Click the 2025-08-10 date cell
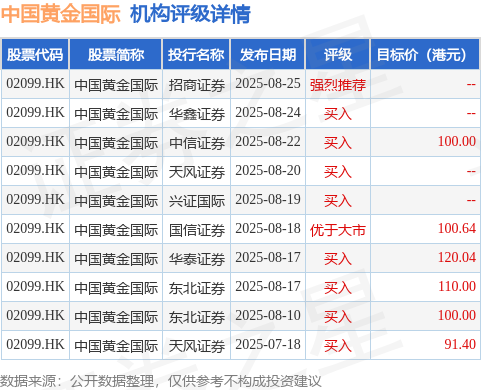This screenshot has height=390, width=481. [268, 316]
